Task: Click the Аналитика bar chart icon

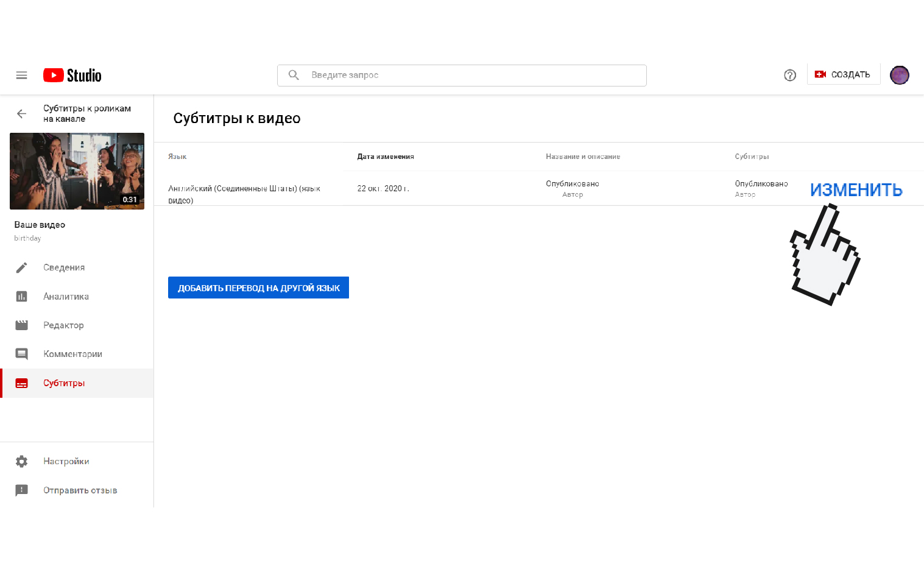Action: click(22, 297)
